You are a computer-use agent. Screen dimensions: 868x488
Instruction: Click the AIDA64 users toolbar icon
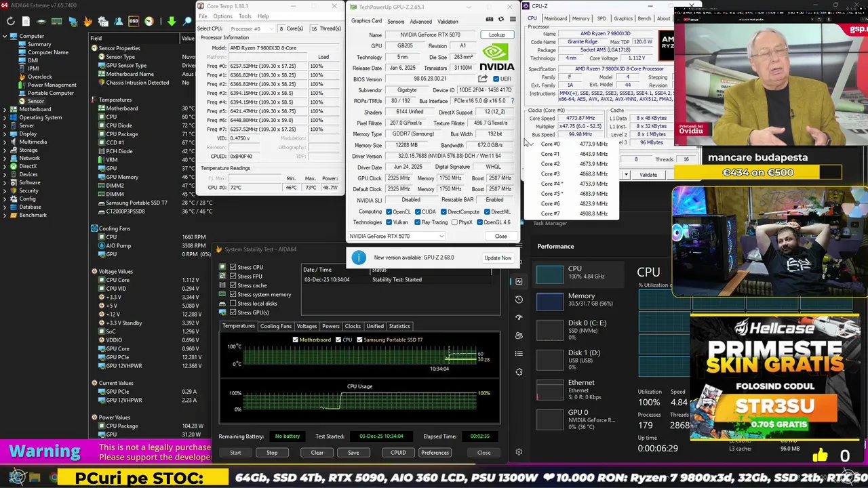click(x=119, y=21)
